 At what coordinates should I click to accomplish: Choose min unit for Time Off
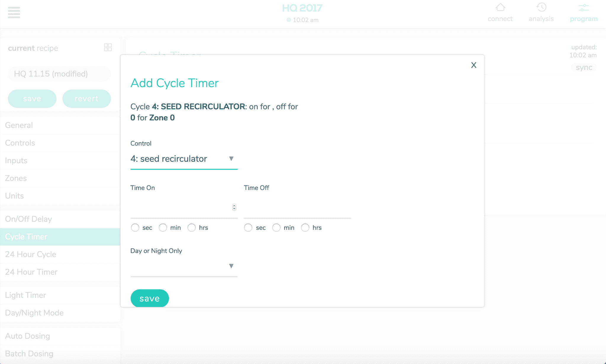coord(276,228)
